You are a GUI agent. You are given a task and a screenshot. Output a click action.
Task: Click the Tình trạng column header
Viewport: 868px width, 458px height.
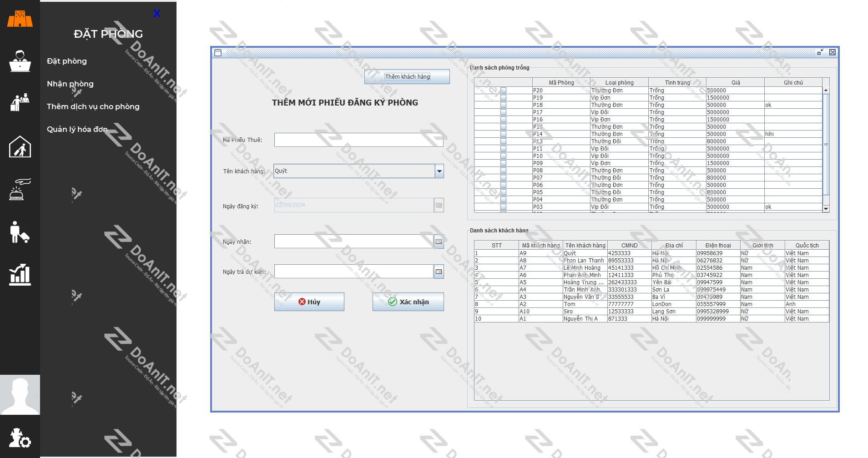[x=677, y=82]
